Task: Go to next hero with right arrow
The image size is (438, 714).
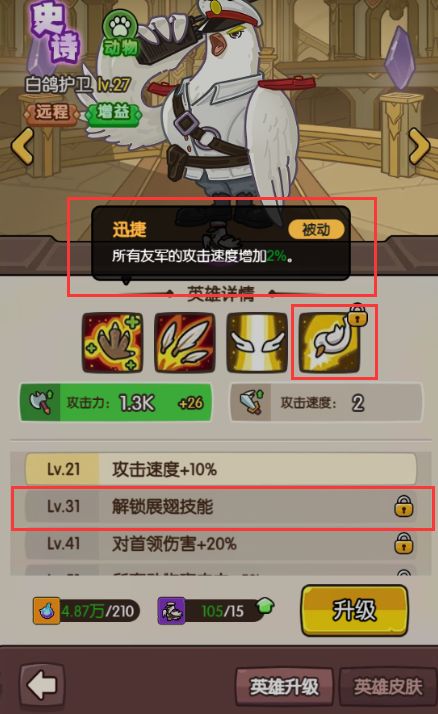Action: point(419,146)
